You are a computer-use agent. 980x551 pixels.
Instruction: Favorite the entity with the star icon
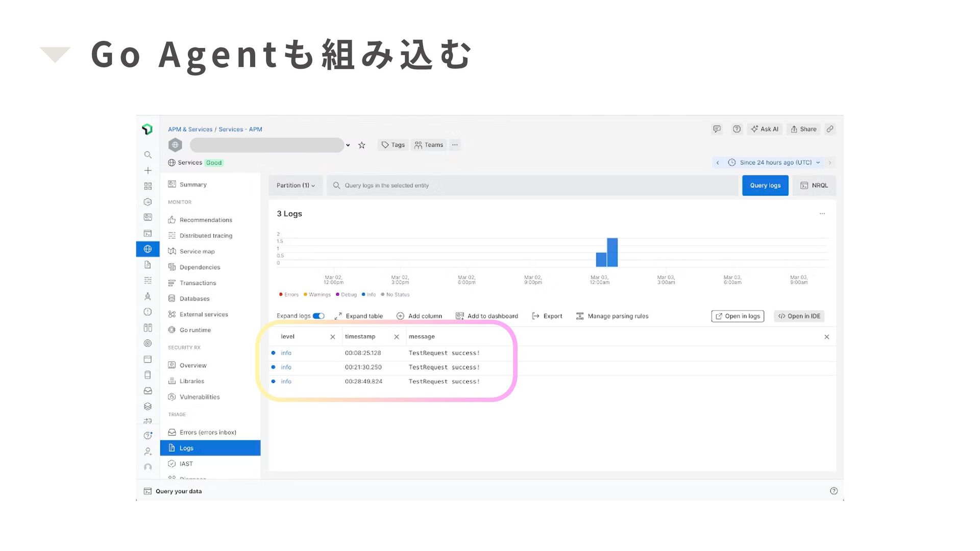(362, 145)
